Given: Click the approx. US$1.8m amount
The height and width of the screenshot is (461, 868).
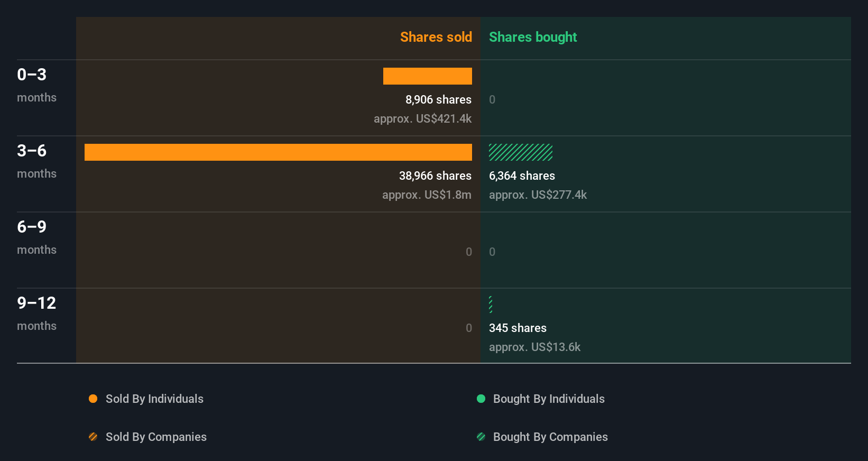Looking at the screenshot, I should [427, 195].
